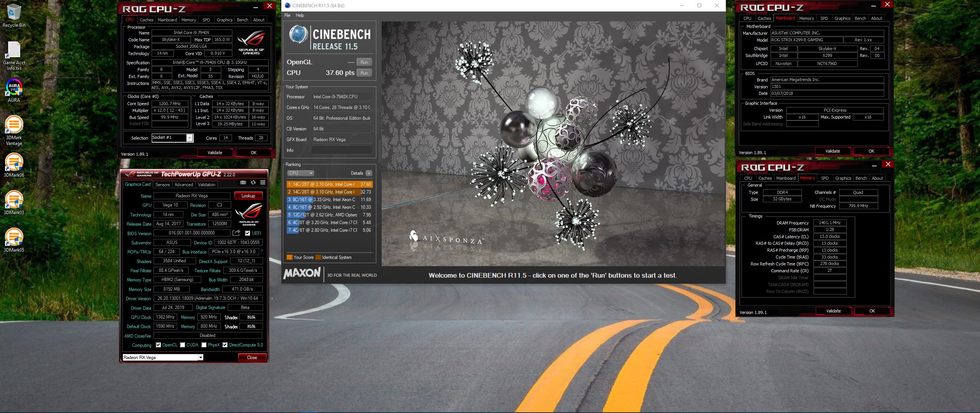
Task: Toggle the CUDA checkbox
Action: [x=183, y=345]
